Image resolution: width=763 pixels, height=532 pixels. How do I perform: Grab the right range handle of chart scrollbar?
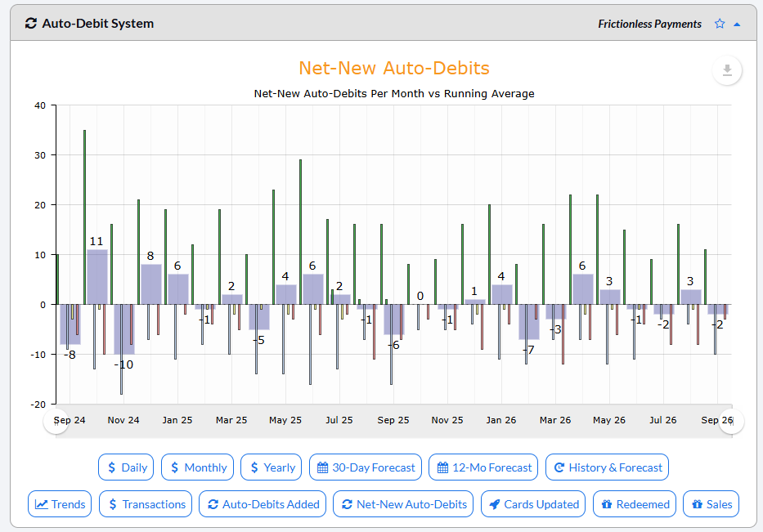pyautogui.click(x=732, y=422)
